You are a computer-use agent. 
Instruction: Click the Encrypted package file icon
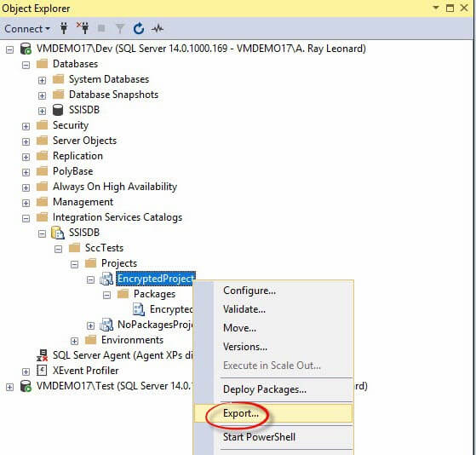(x=139, y=309)
